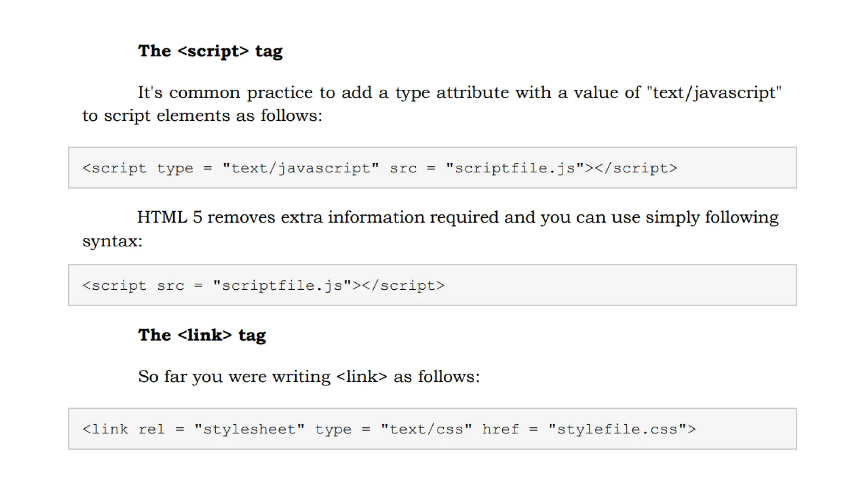
Task: Click "text/css" in the link code block
Action: [x=426, y=429]
